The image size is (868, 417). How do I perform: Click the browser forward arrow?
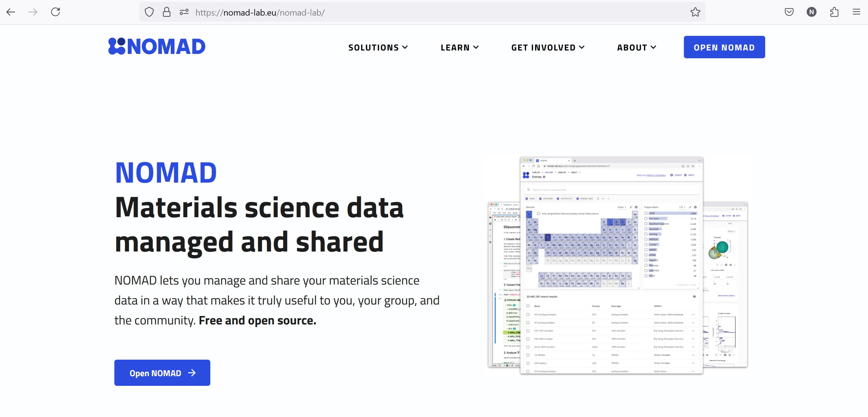pyautogui.click(x=33, y=12)
